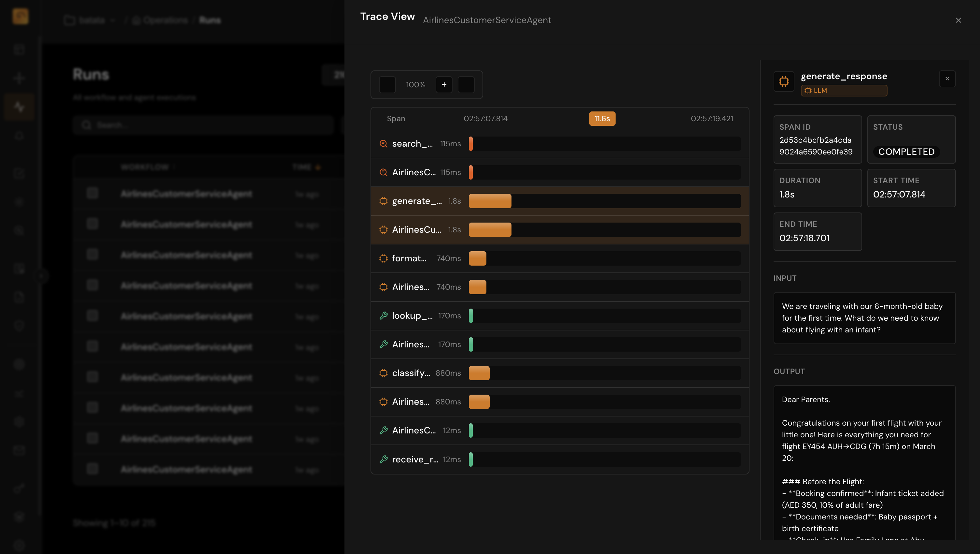Close the Trace View drawer

(x=958, y=20)
